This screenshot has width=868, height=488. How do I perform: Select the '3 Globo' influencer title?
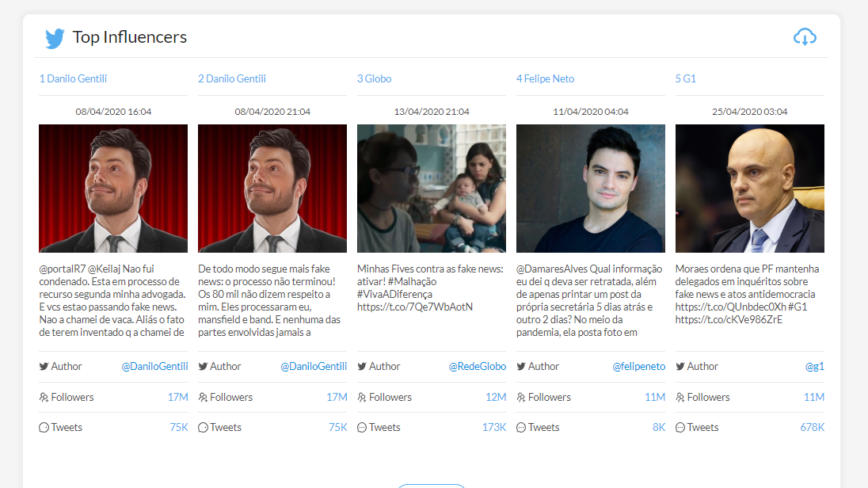click(374, 78)
